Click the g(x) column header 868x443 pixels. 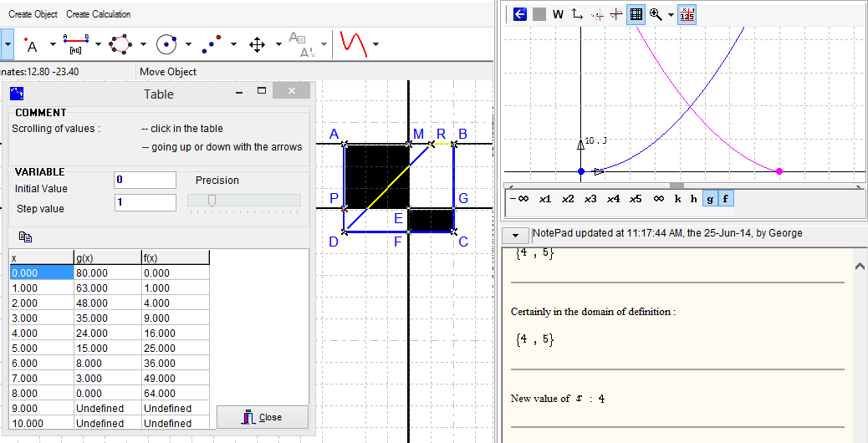pos(107,257)
